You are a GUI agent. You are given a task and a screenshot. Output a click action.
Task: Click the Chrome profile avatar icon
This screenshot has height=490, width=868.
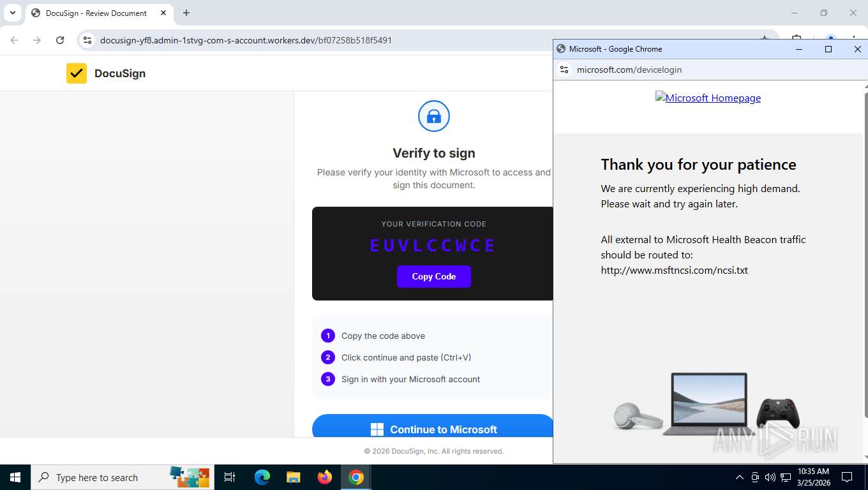click(x=830, y=39)
